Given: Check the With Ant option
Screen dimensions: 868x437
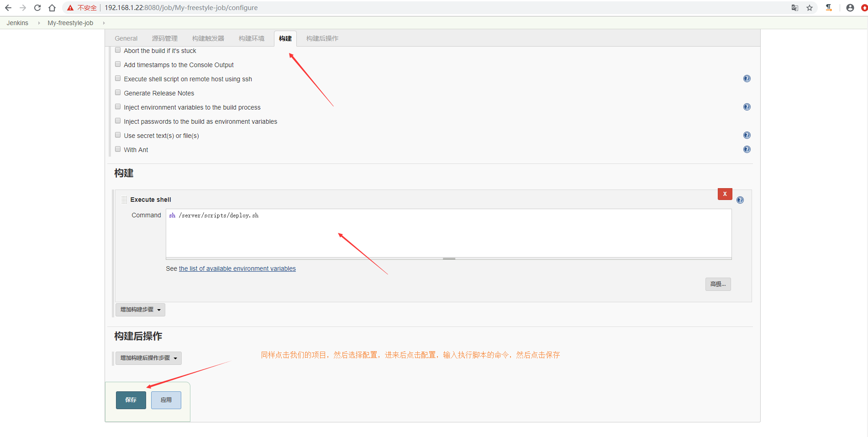Looking at the screenshot, I should [118, 149].
